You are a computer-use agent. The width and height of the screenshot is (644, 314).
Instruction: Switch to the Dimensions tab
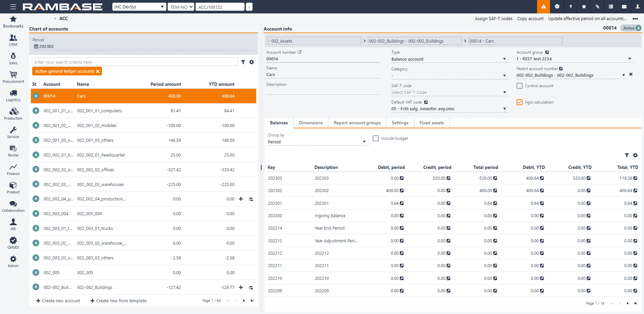[311, 123]
